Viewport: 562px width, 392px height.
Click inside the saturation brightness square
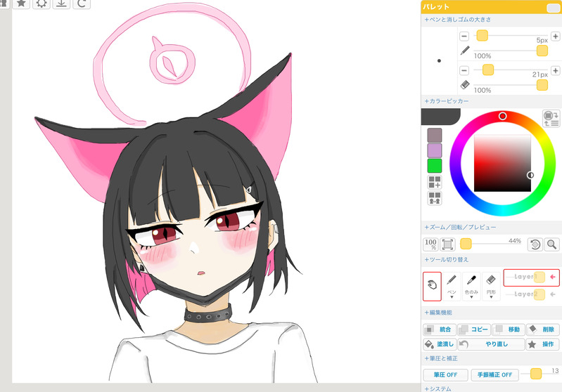[x=502, y=163]
